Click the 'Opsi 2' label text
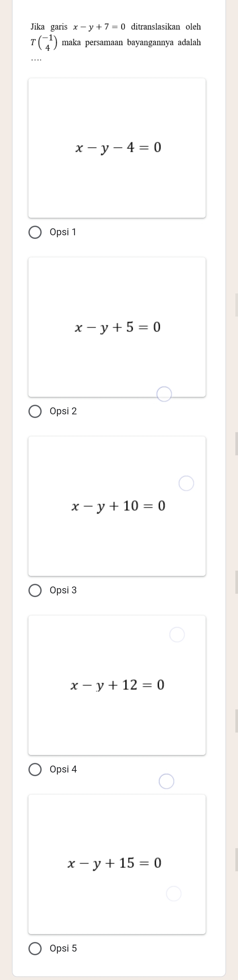 63,411
